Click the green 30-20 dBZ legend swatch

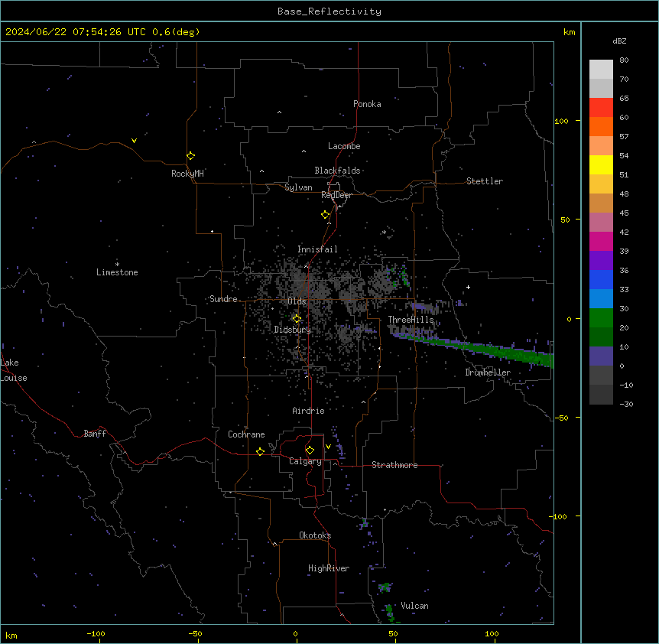tap(601, 318)
